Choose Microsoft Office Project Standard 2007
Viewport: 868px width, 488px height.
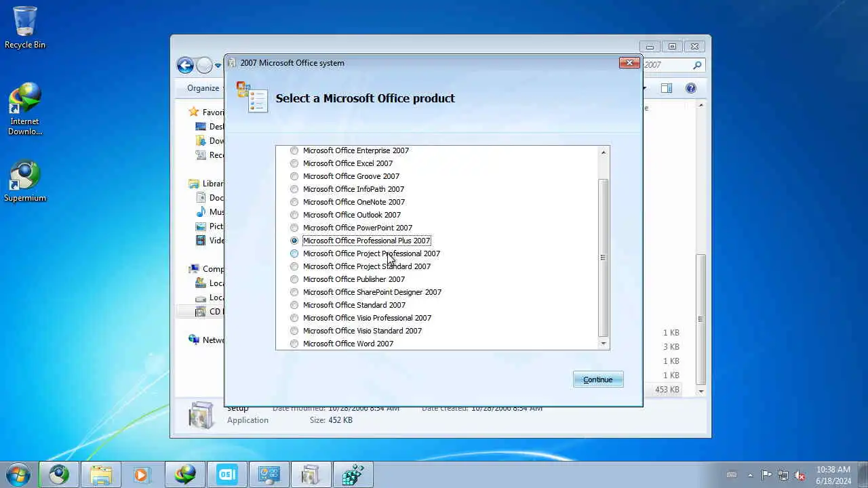click(x=294, y=266)
